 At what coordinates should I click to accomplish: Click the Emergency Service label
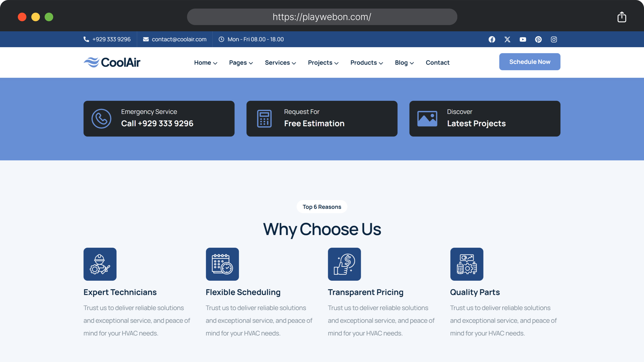point(149,112)
